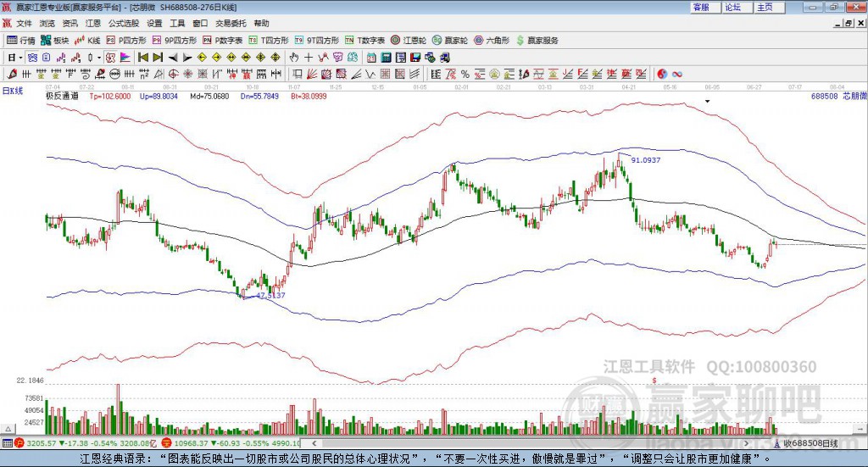Click the table icon in status bar

pyautogui.click(x=7, y=443)
